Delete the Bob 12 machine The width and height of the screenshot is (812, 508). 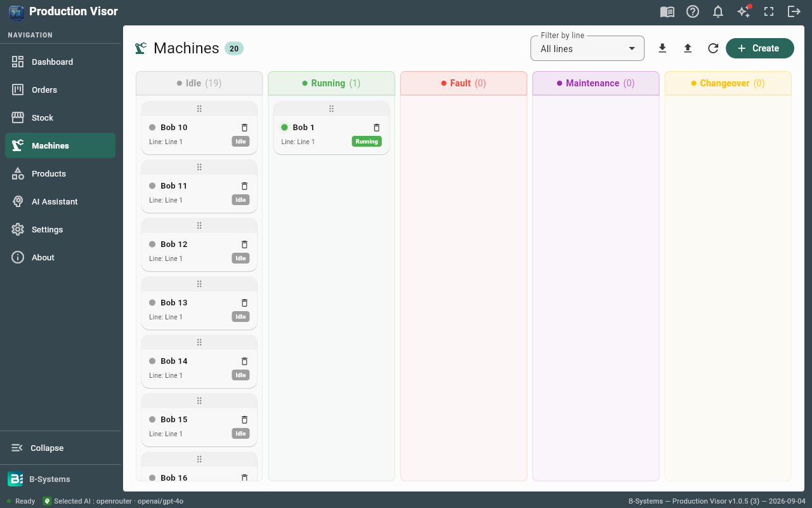pos(244,244)
